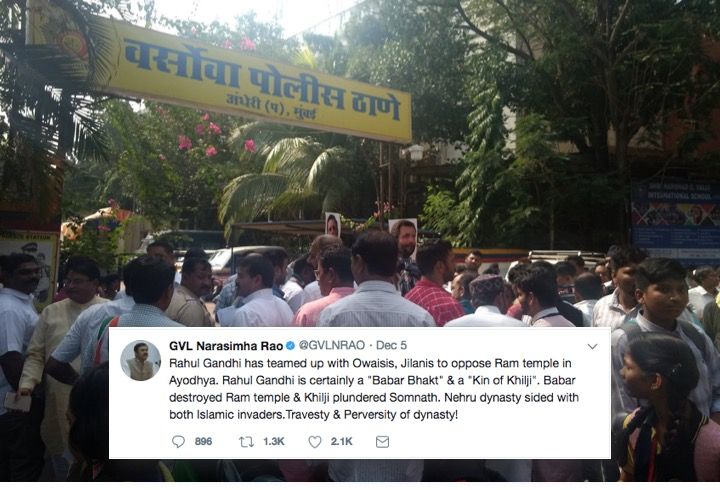Click the 896 replies count
Viewport: 720px width, 490px height.
point(203,442)
